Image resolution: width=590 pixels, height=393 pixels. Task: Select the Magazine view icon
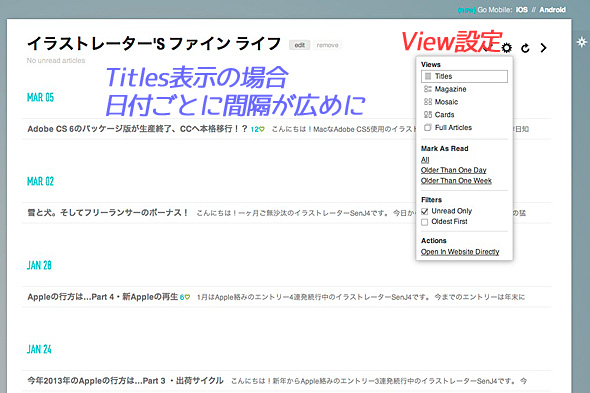tap(428, 89)
